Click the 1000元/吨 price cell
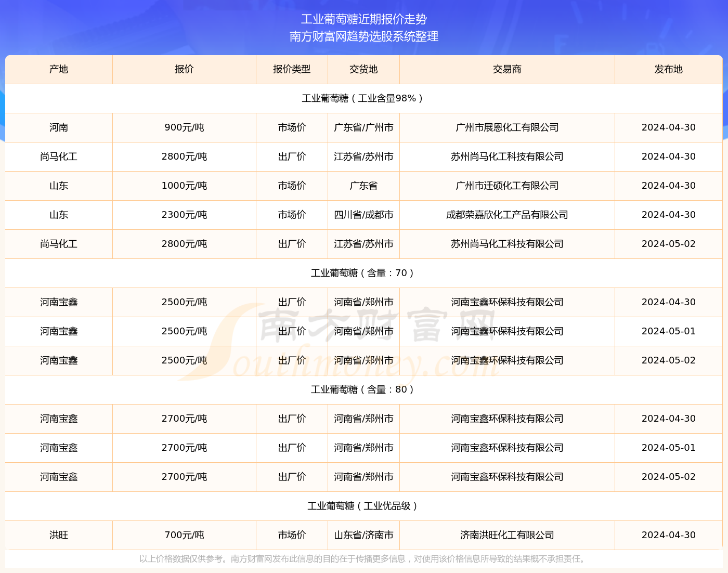Screen dimensions: 728x573 (184, 186)
